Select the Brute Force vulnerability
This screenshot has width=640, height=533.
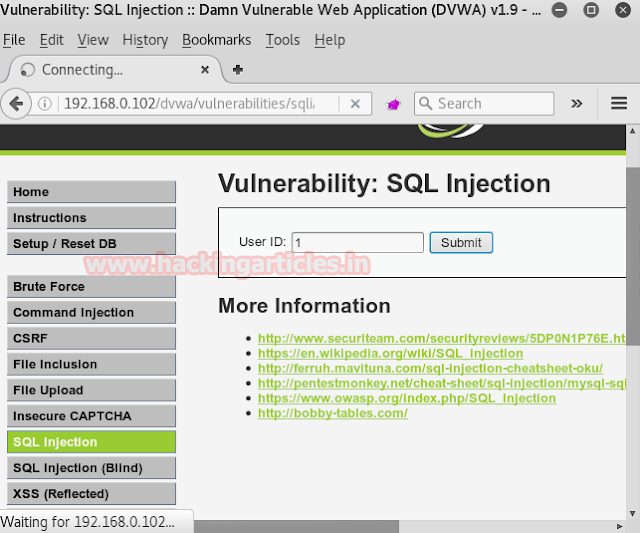pos(91,286)
